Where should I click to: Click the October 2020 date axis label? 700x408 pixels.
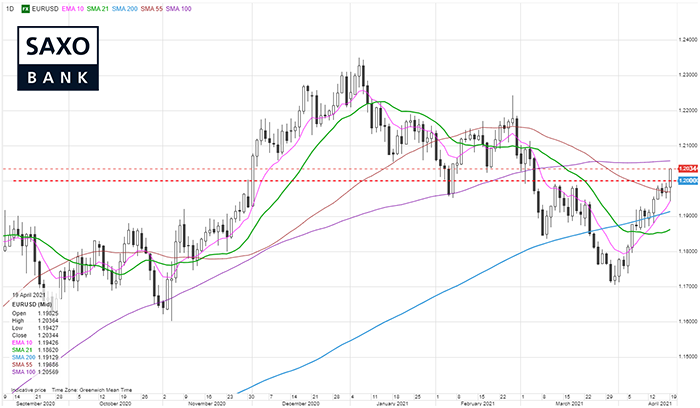pos(115,404)
